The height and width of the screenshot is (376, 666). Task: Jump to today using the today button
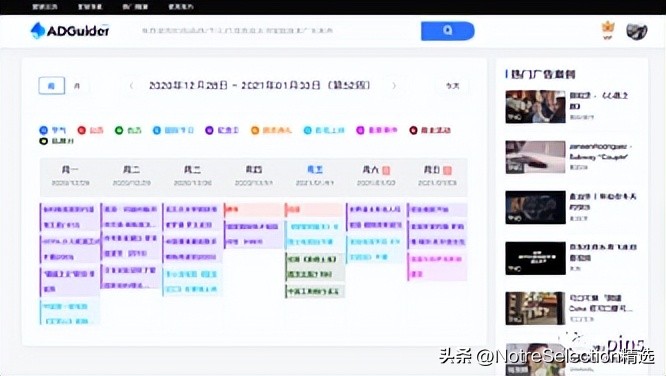(x=452, y=86)
